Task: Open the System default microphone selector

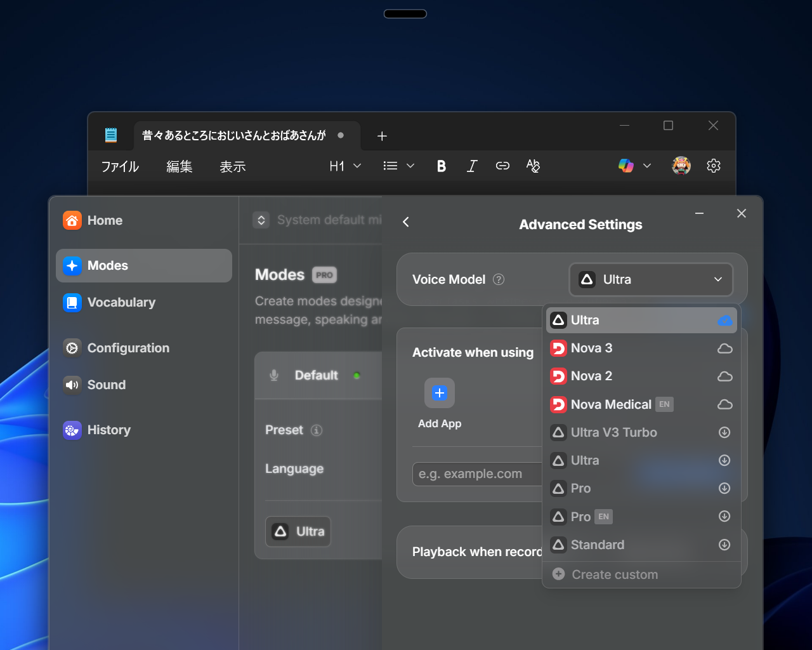Action: (x=317, y=220)
